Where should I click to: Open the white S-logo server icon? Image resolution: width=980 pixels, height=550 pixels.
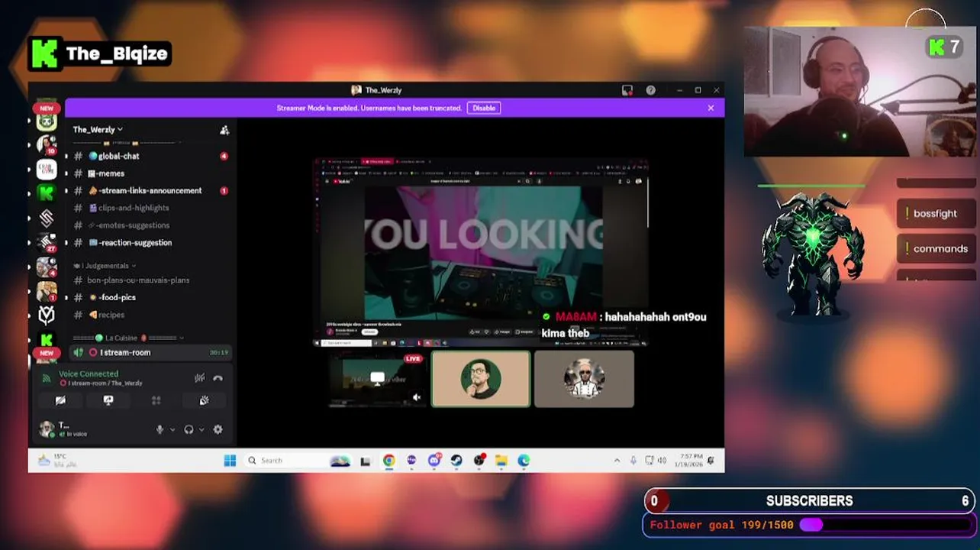tap(47, 218)
